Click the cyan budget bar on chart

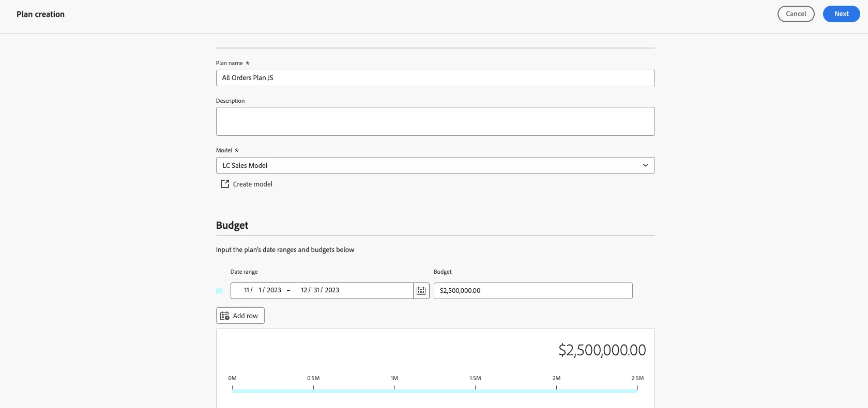[435, 391]
